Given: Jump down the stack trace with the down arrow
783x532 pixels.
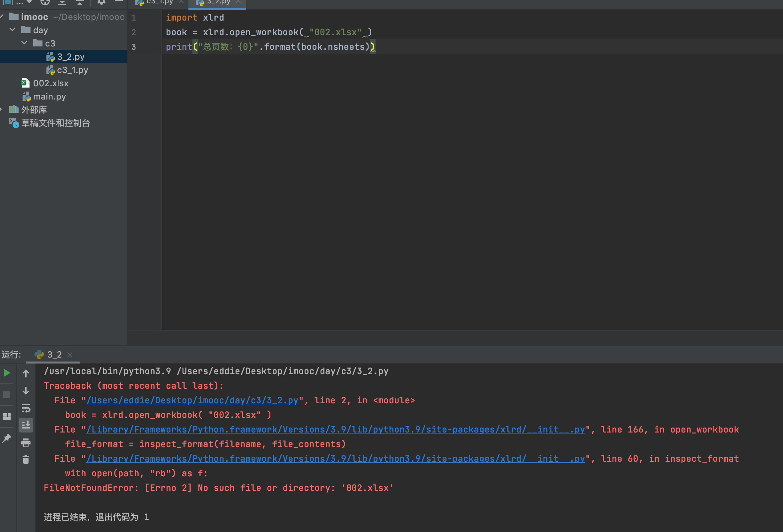Looking at the screenshot, I should (26, 391).
